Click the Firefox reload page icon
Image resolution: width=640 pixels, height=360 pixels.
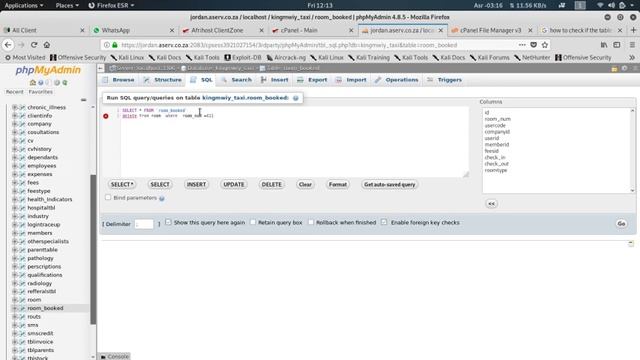pyautogui.click(x=34, y=45)
